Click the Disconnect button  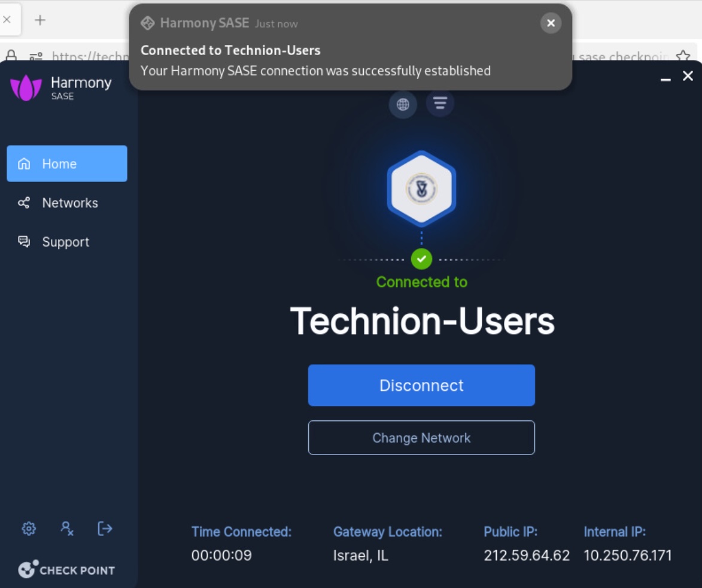point(421,385)
